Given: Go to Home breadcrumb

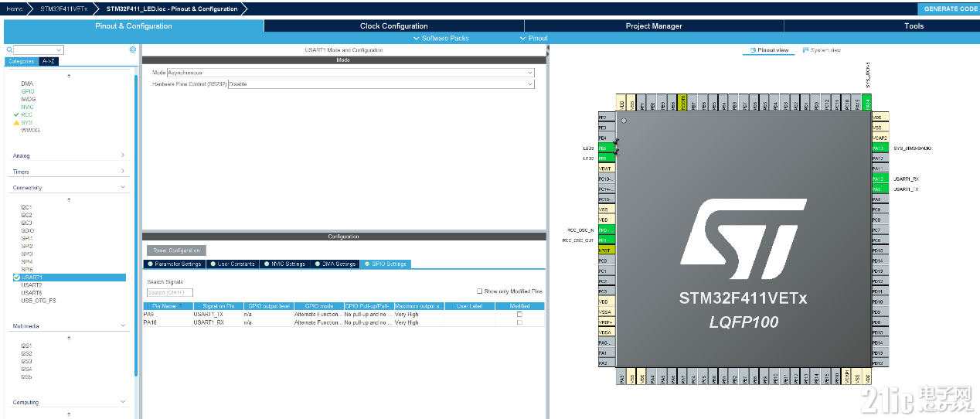Looking at the screenshot, I should click(14, 9).
